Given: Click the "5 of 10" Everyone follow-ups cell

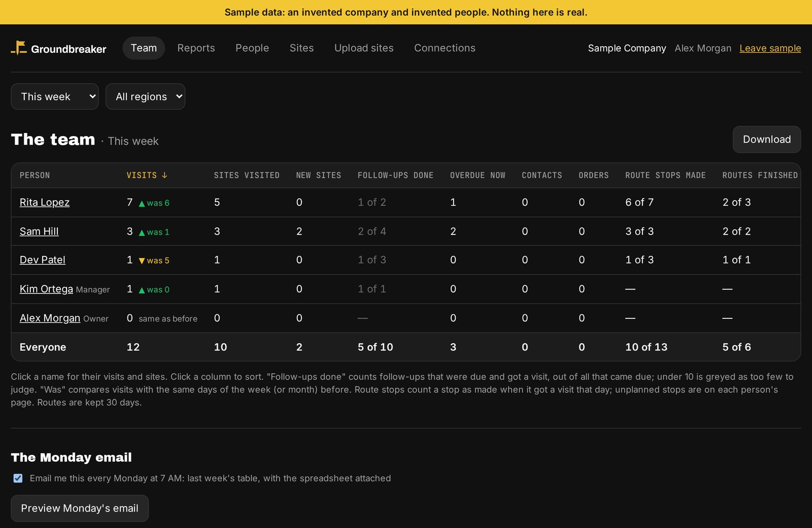Looking at the screenshot, I should [x=375, y=347].
